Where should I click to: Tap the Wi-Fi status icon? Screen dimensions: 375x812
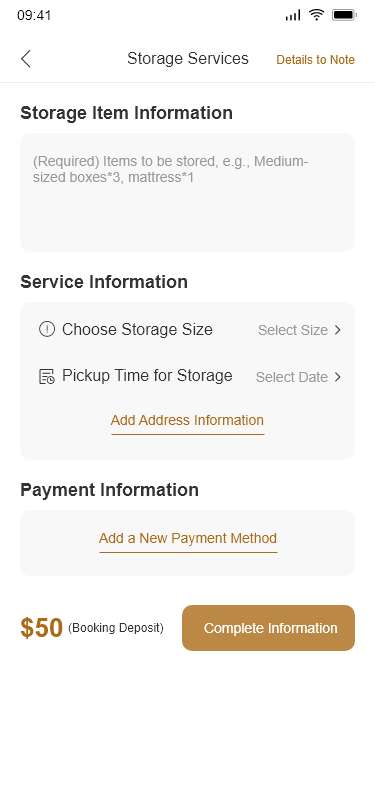click(x=316, y=15)
